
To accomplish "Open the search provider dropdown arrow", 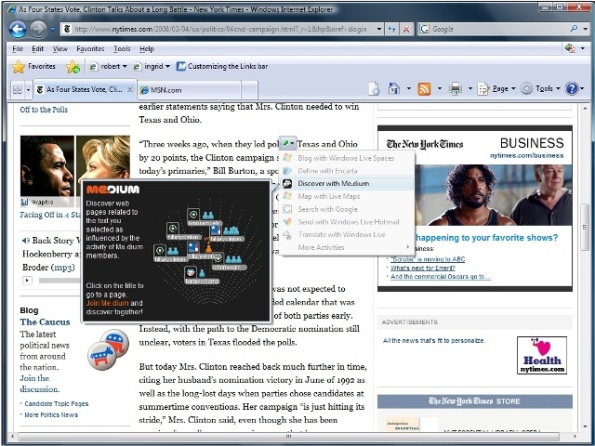I will click(585, 29).
